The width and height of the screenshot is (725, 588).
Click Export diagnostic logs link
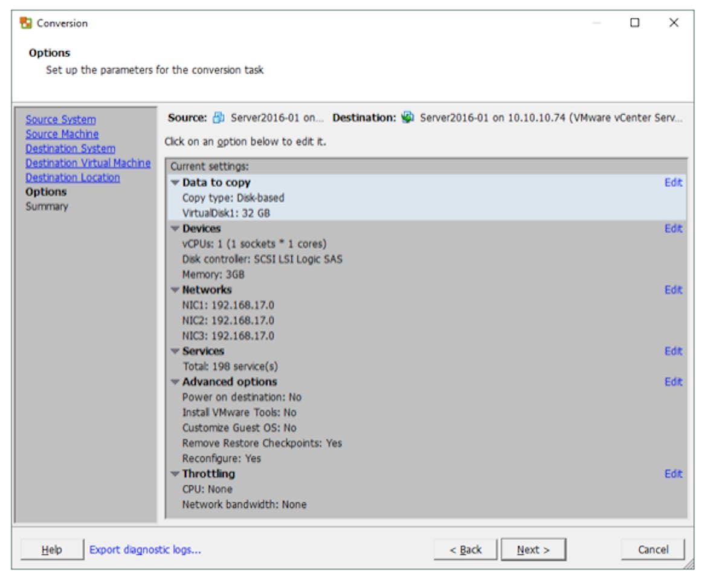(x=145, y=550)
